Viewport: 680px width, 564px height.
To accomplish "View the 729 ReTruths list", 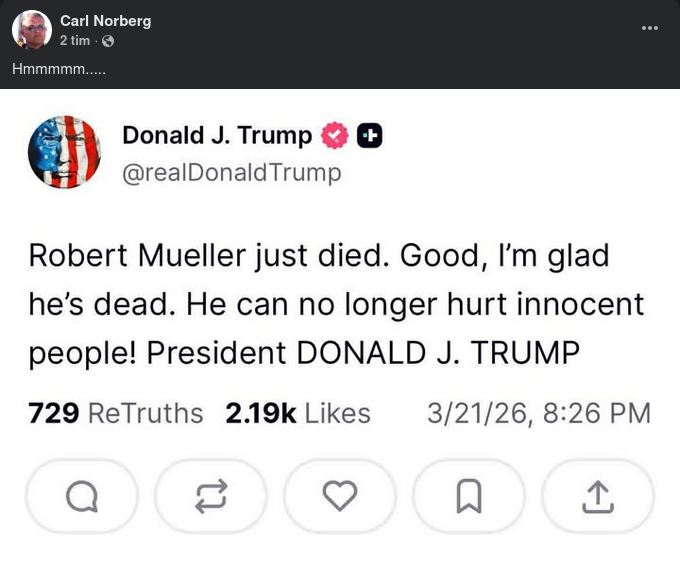I will pyautogui.click(x=115, y=413).
